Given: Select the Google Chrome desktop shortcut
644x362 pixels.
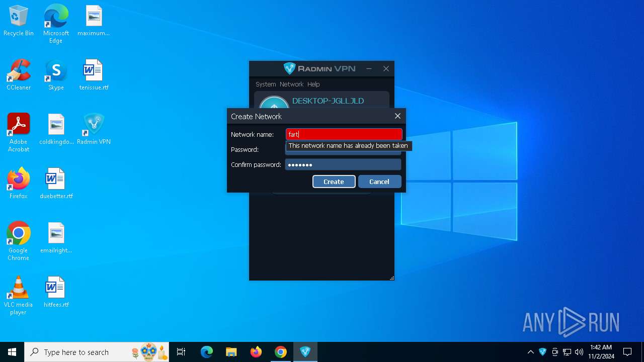Looking at the screenshot, I should (x=19, y=241).
